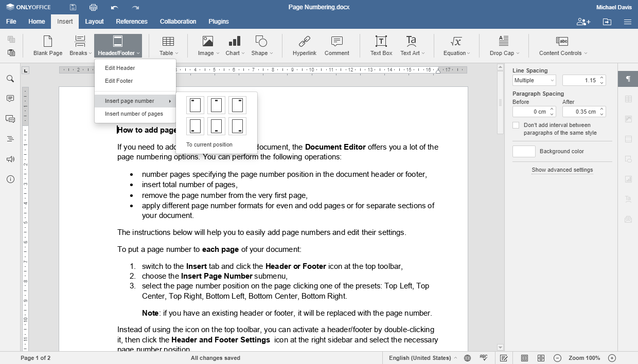Viewport: 638px width, 364px height.
Task: Click the Print icon in title bar
Action: (x=93, y=7)
